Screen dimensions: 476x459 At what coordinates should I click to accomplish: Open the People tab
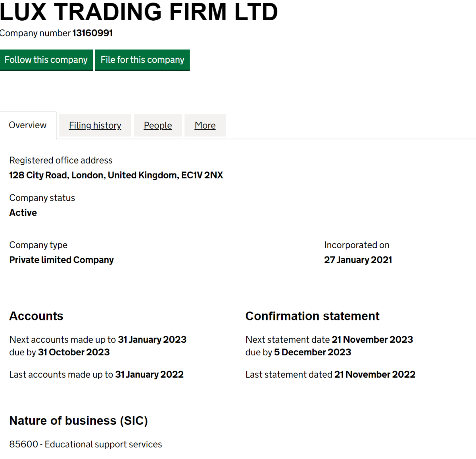click(157, 125)
